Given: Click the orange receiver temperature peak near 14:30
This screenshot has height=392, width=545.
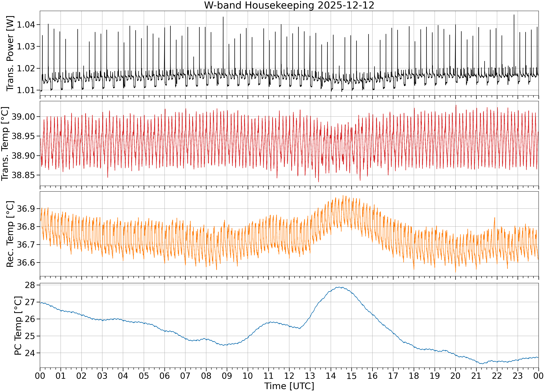Looking at the screenshot, I should coord(343,196).
